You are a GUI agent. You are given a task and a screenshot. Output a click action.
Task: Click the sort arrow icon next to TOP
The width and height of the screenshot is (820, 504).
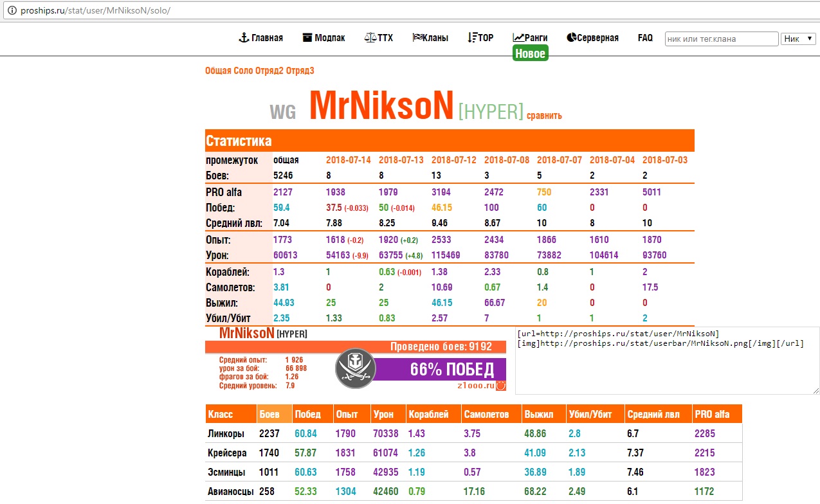click(x=472, y=38)
